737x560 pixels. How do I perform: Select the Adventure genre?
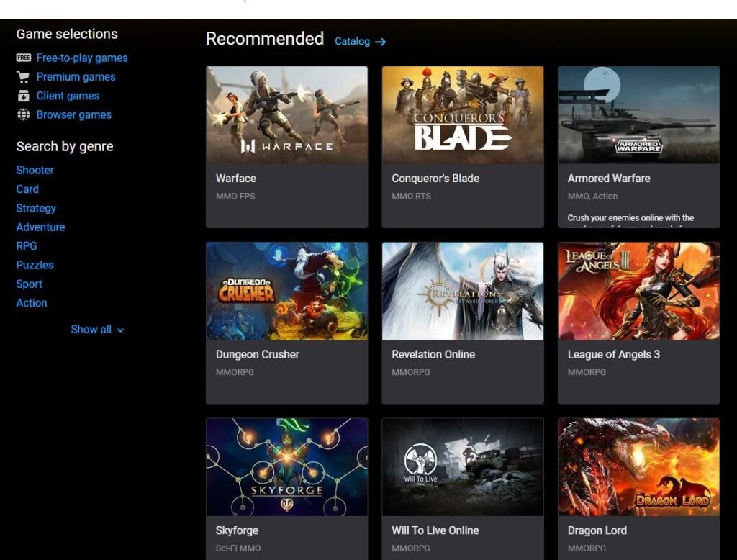(x=40, y=227)
